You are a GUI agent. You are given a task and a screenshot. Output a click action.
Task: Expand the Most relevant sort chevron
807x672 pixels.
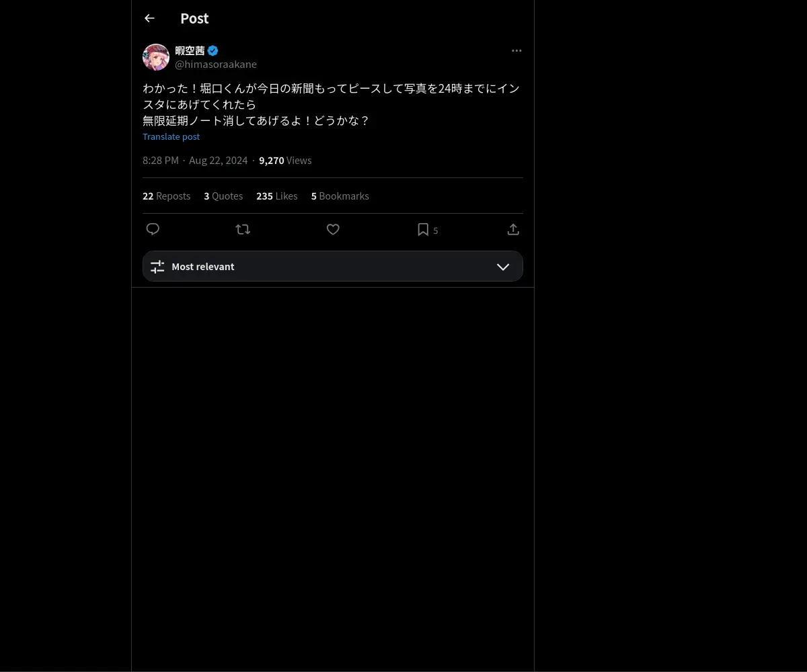point(503,267)
